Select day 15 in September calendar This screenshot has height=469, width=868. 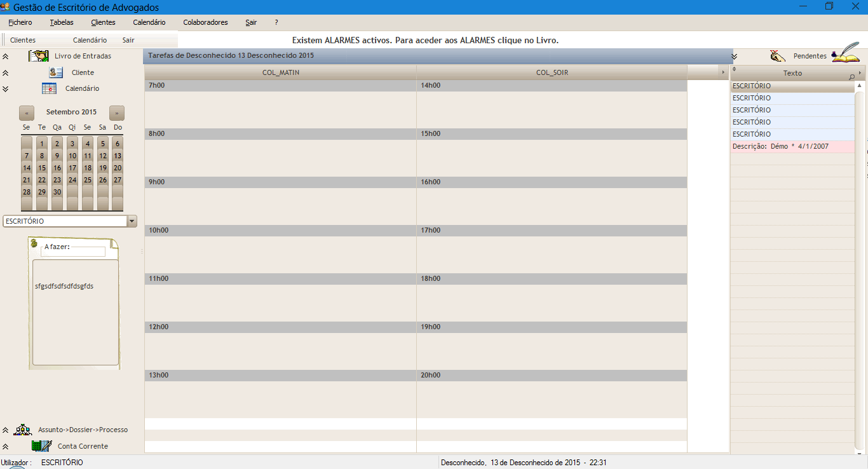42,168
